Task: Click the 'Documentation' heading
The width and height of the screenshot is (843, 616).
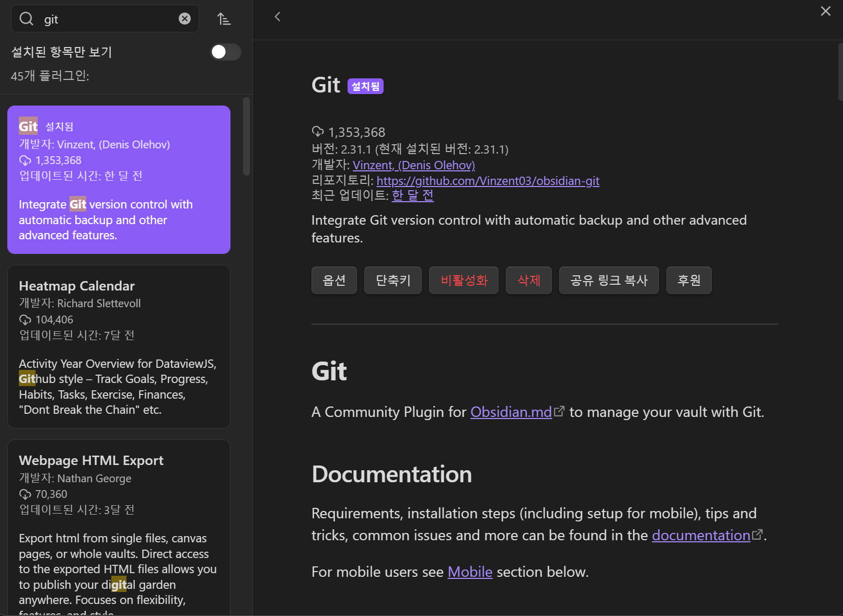Action: (391, 474)
